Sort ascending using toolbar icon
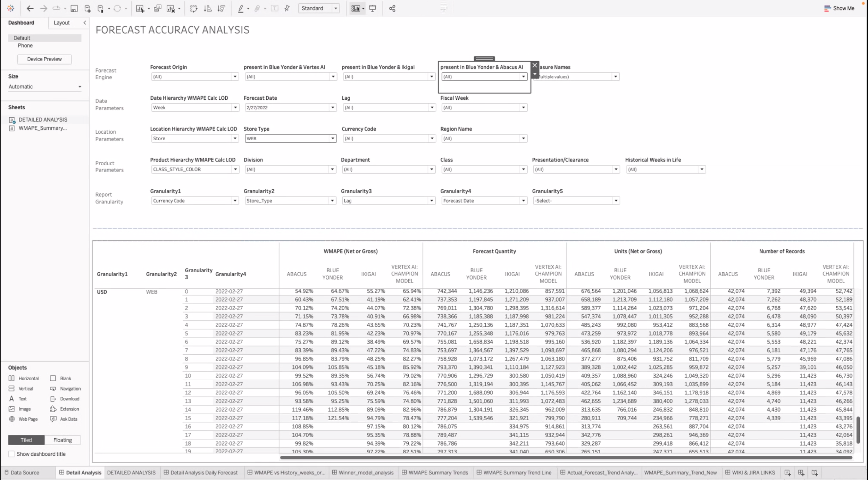This screenshot has height=480, width=868. (x=208, y=8)
